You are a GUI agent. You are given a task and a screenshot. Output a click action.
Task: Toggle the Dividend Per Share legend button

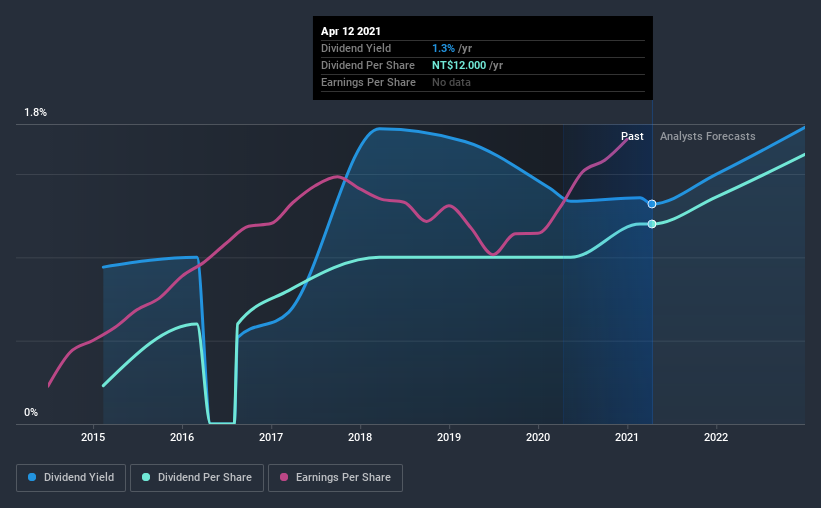click(x=197, y=478)
